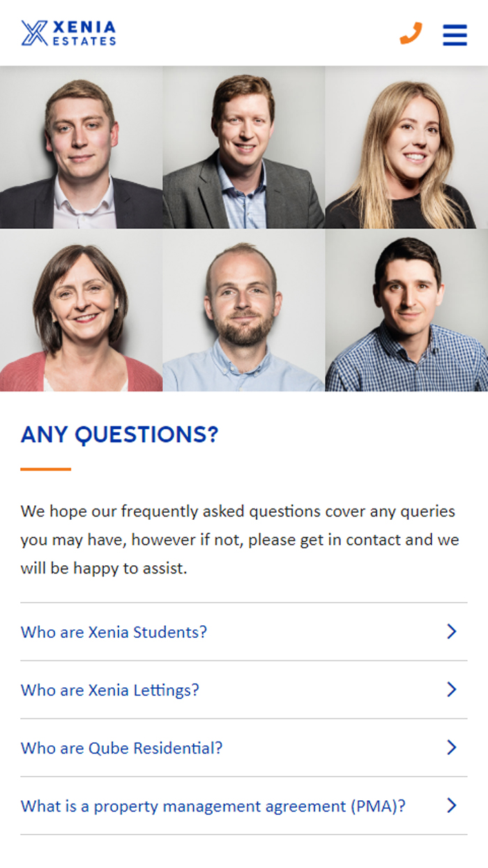Expand chevron beside Who are Qube Residential
This screenshot has width=488, height=868.
(452, 747)
